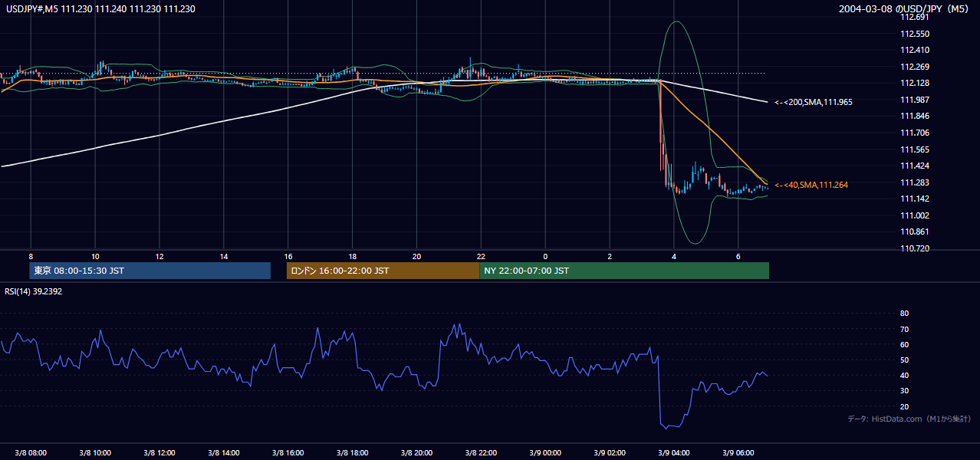Click RSI axis level 30

click(x=904, y=391)
